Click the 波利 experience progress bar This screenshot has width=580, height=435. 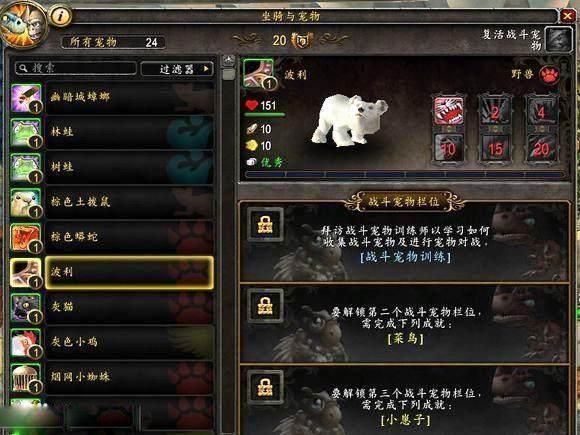click(x=405, y=174)
